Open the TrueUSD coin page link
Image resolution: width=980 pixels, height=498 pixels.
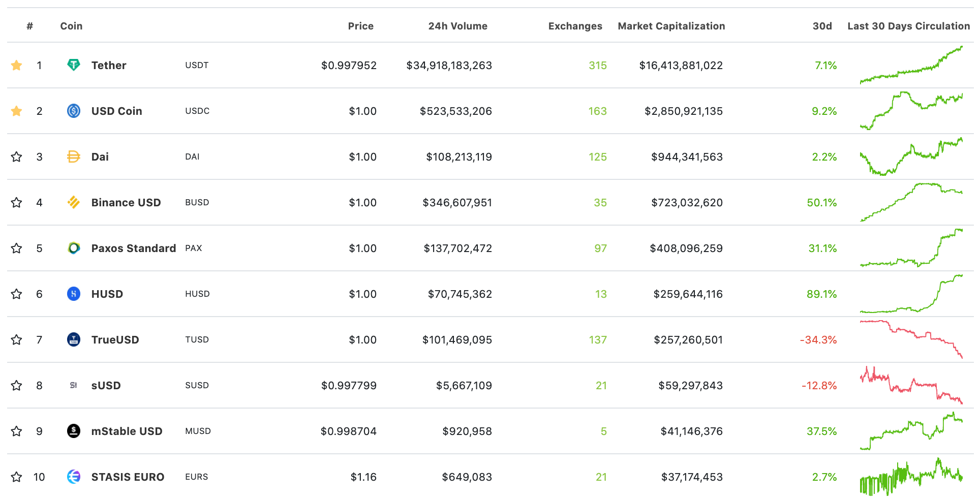pyautogui.click(x=115, y=339)
